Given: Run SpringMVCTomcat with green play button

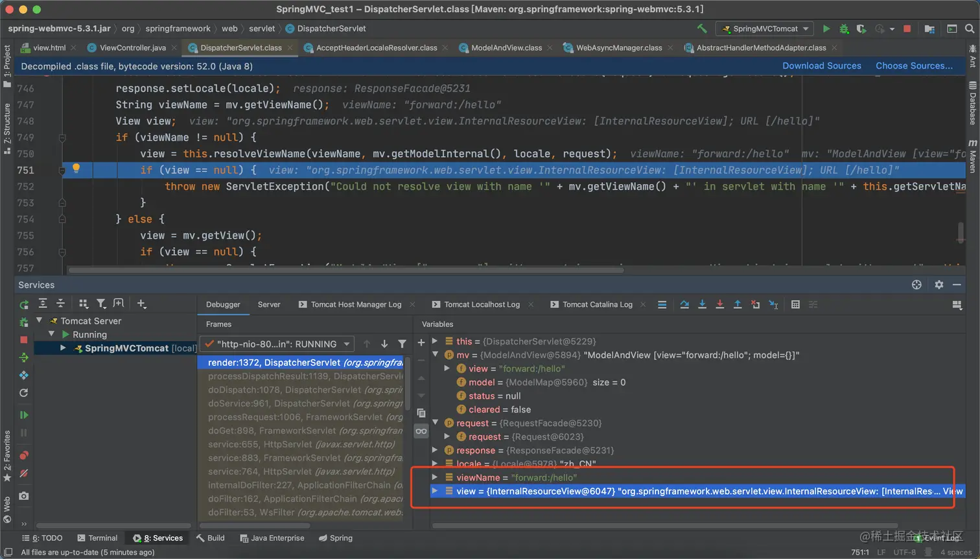Looking at the screenshot, I should [826, 29].
